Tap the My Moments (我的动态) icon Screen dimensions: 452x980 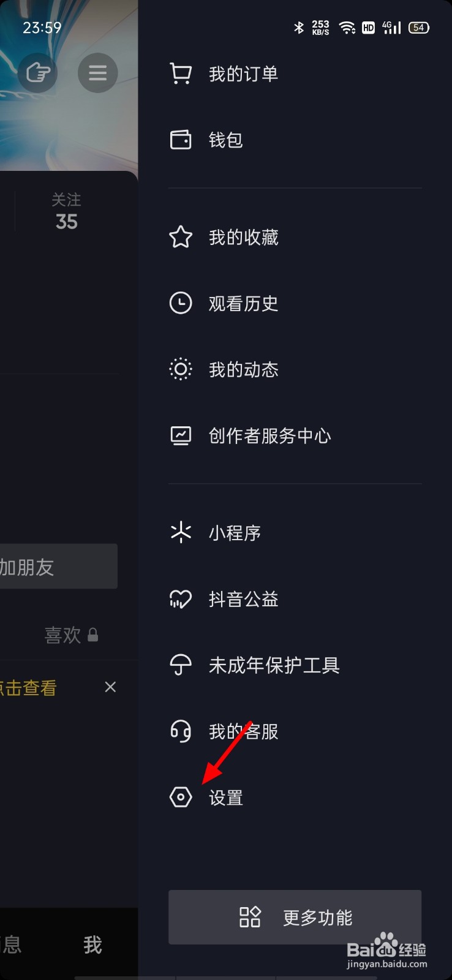point(181,369)
